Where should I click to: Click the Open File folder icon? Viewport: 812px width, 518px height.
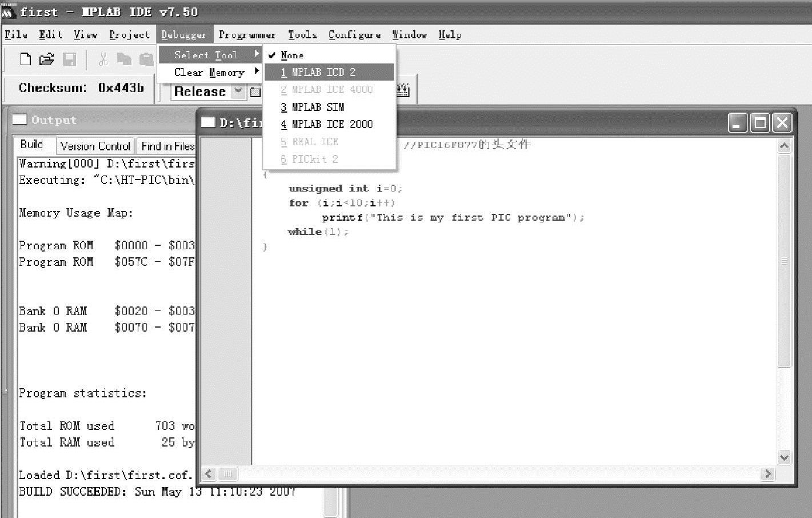[x=46, y=59]
